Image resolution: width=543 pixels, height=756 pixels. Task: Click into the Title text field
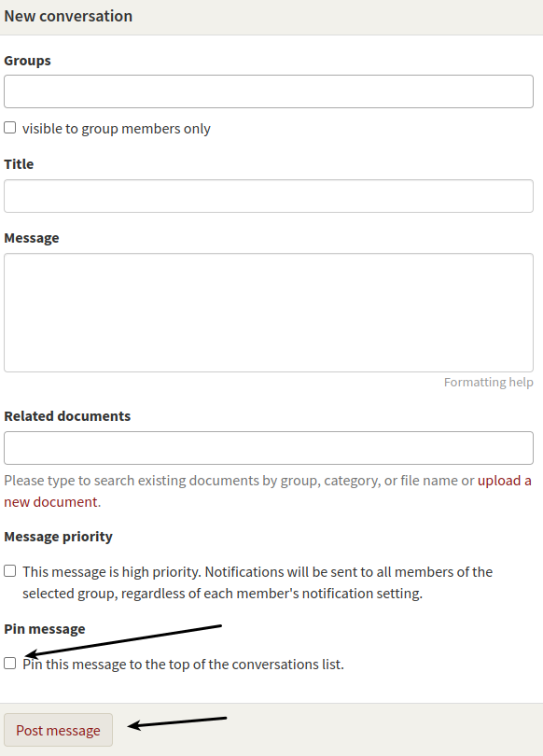tap(269, 196)
